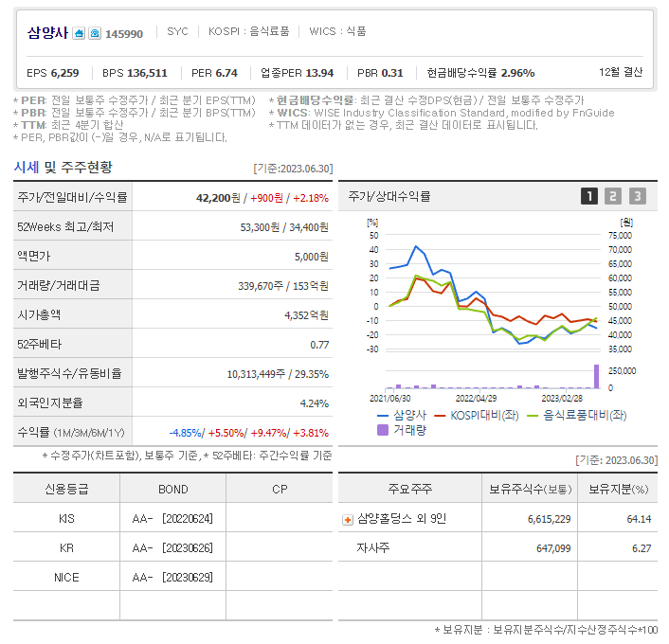
Task: Click the 삼양사 company name link
Action: pos(47,33)
